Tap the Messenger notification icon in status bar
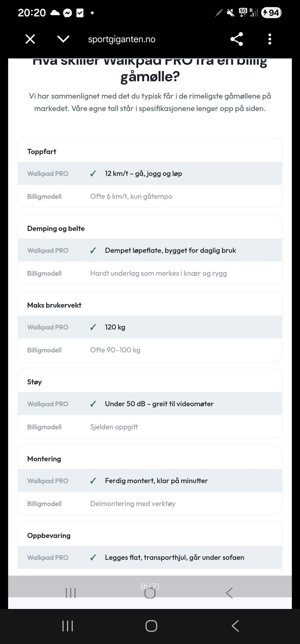The width and height of the screenshot is (300, 644). pyautogui.click(x=67, y=13)
